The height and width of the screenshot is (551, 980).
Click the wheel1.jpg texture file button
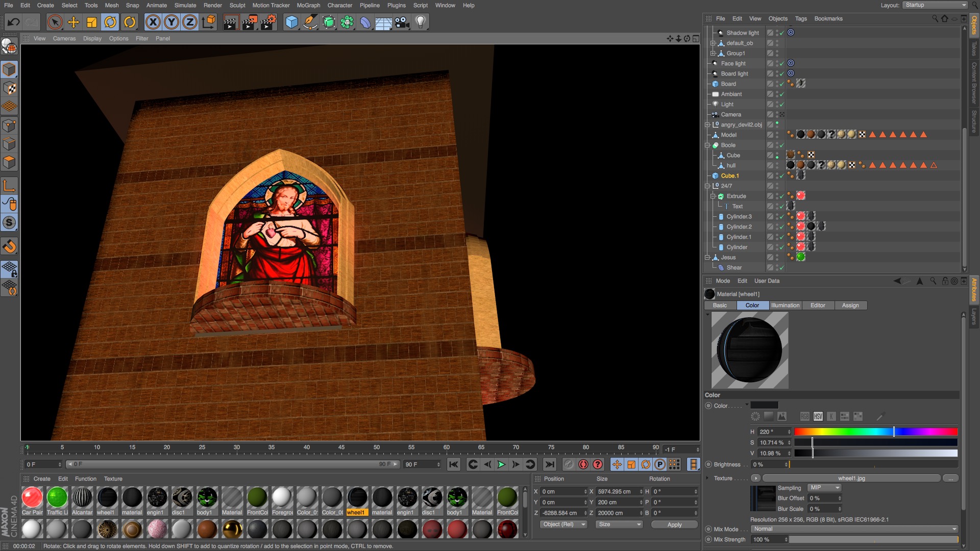(x=851, y=478)
